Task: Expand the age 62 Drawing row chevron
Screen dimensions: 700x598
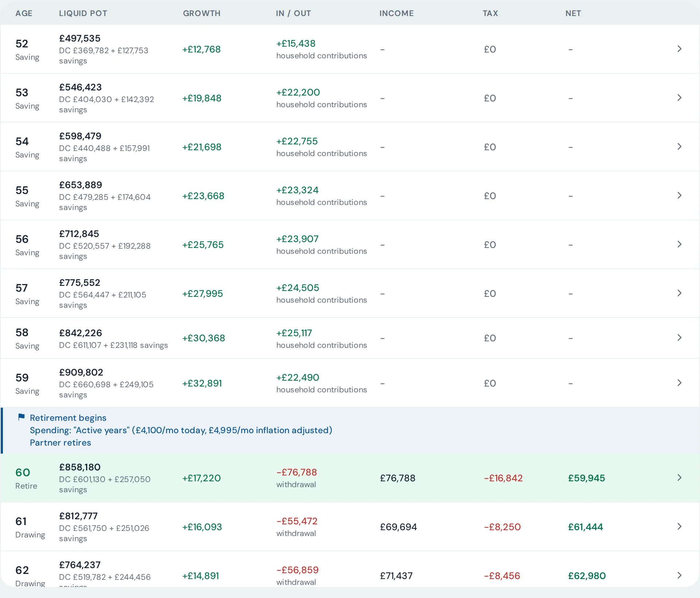Action: pyautogui.click(x=679, y=575)
